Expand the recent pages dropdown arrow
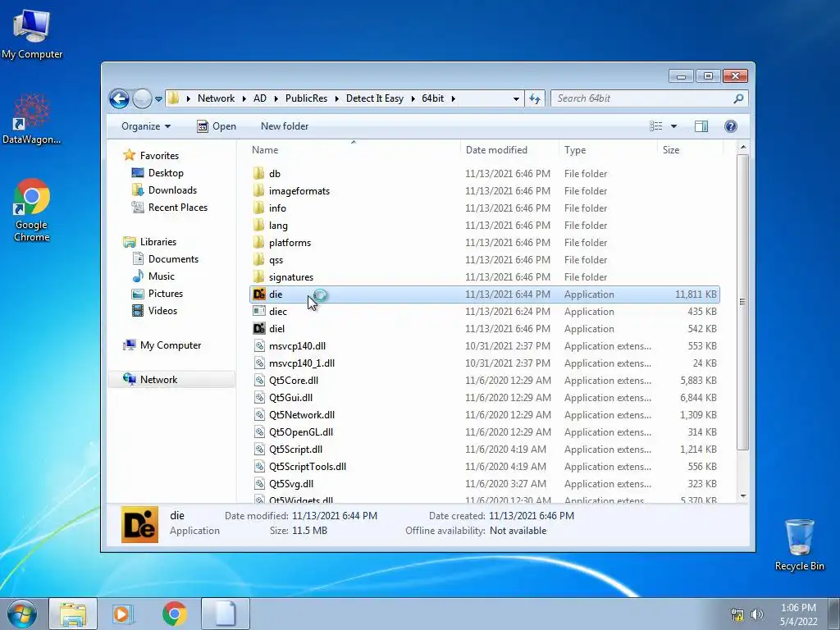The image size is (840, 630). [158, 99]
